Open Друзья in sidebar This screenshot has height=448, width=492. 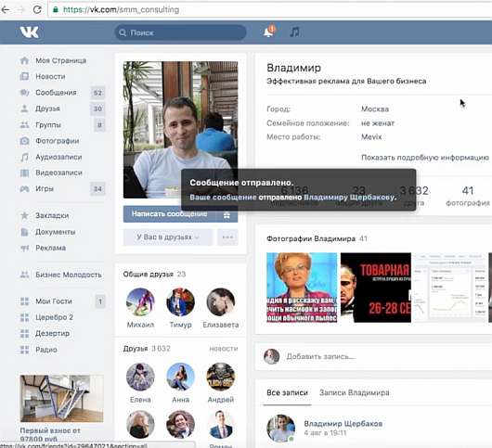pyautogui.click(x=47, y=109)
